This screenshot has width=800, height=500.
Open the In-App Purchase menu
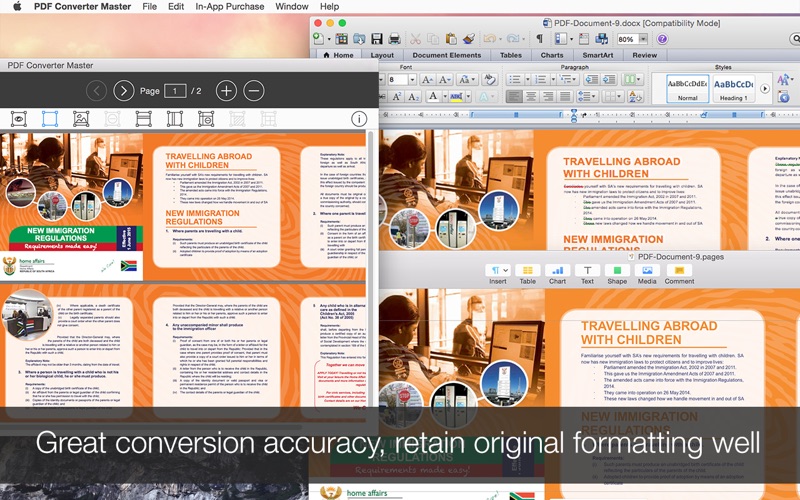tap(230, 7)
